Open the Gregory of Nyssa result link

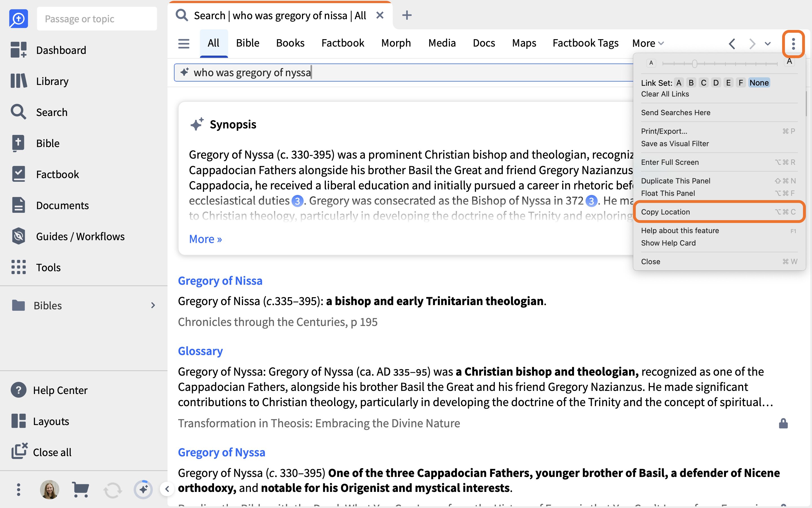221,452
